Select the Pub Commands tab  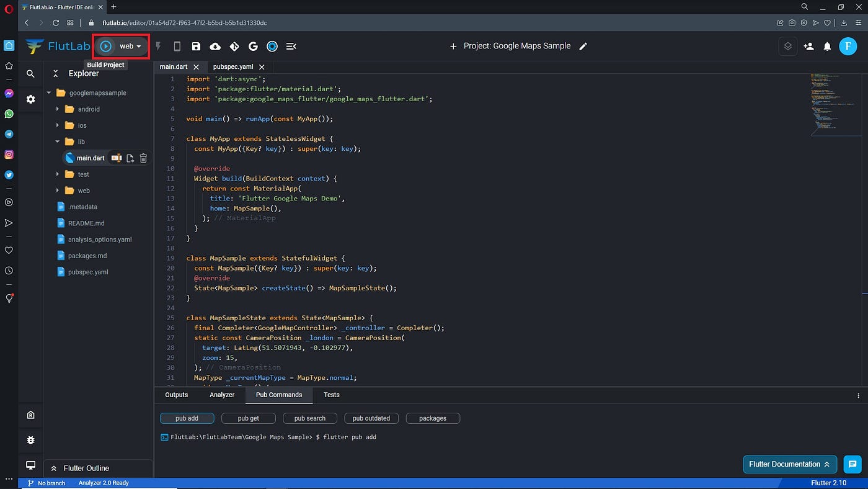click(x=279, y=395)
